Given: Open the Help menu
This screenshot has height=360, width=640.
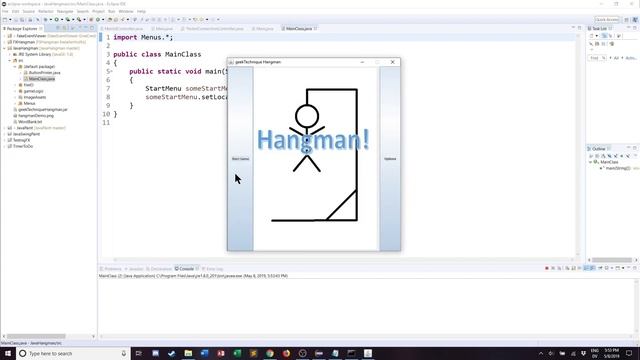Looking at the screenshot, I should coord(141,11).
